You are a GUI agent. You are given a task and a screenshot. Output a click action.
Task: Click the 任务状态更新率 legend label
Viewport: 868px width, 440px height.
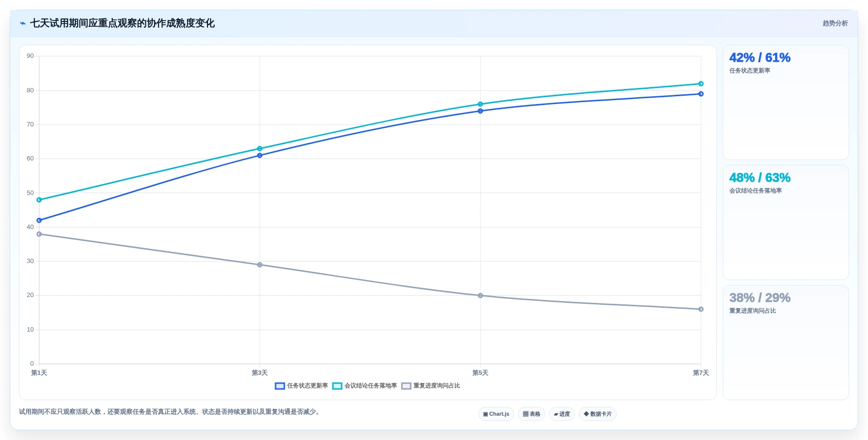coord(308,386)
